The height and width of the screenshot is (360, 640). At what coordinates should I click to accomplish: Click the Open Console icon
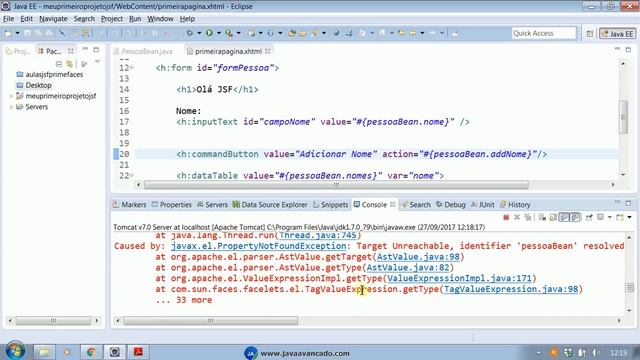[x=620, y=217]
